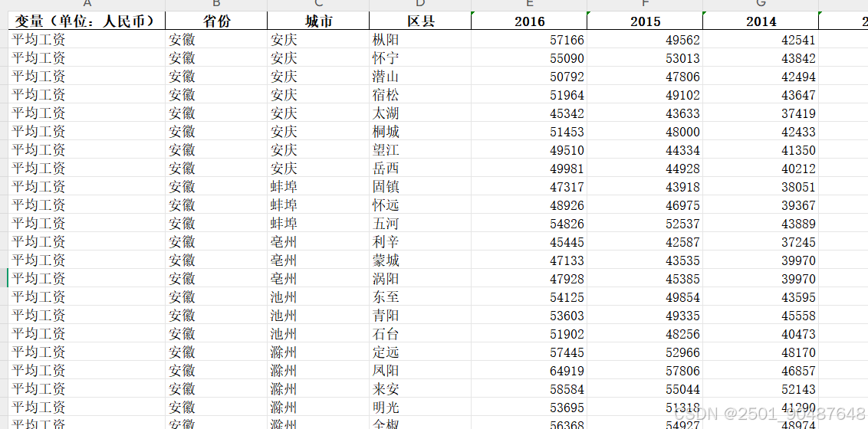Click the 城市 header cell
This screenshot has width=868, height=429.
tap(318, 21)
